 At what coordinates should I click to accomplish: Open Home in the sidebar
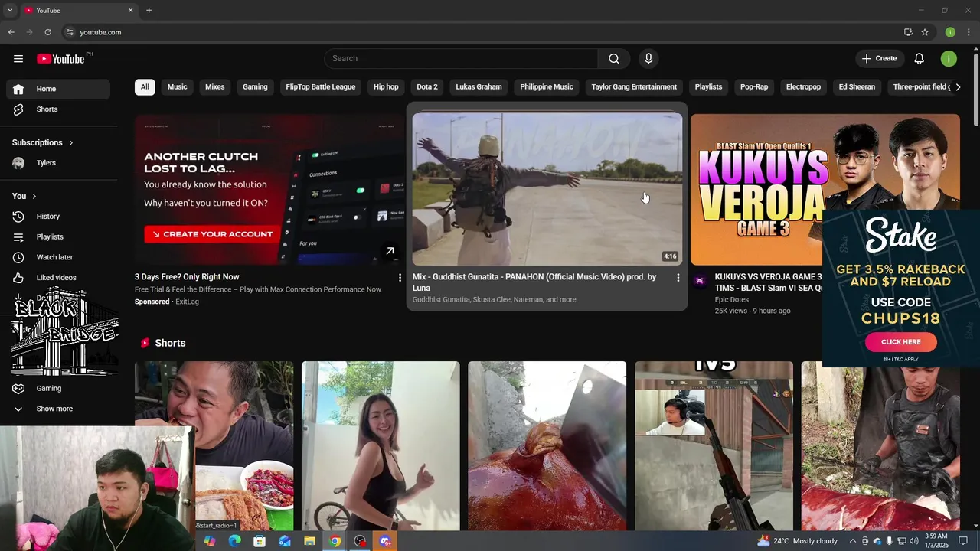(x=58, y=89)
